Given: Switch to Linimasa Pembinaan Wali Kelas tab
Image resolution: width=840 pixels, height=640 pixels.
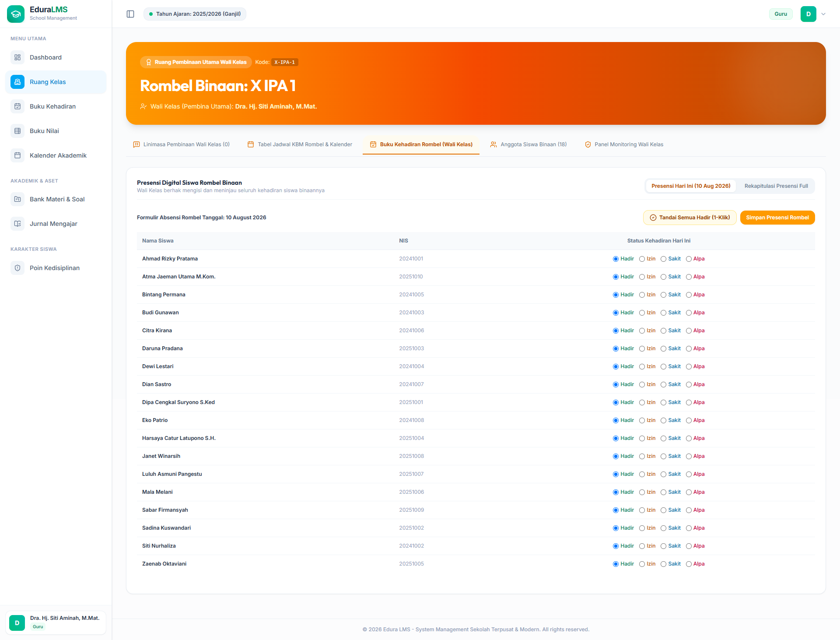Looking at the screenshot, I should point(181,144).
